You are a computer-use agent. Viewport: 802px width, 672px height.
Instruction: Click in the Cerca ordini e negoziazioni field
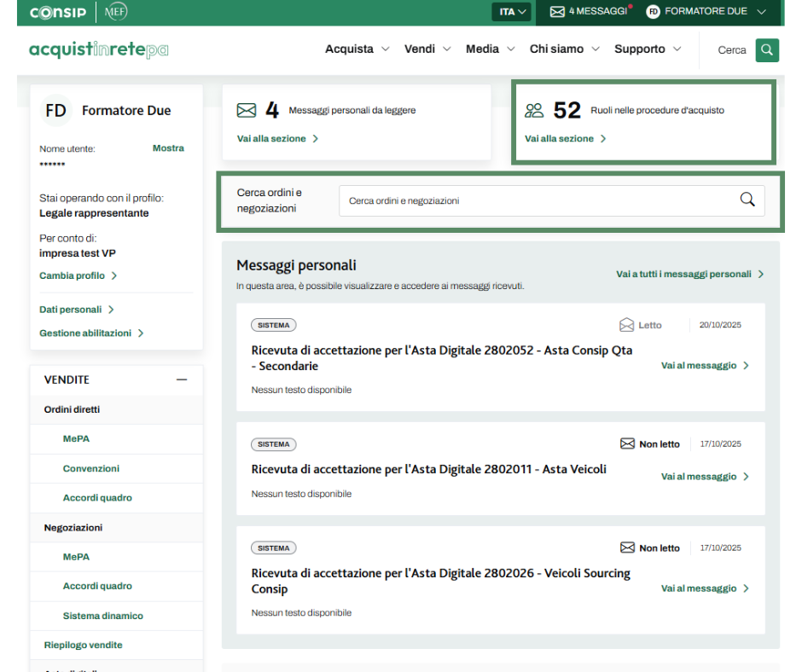[x=538, y=200]
